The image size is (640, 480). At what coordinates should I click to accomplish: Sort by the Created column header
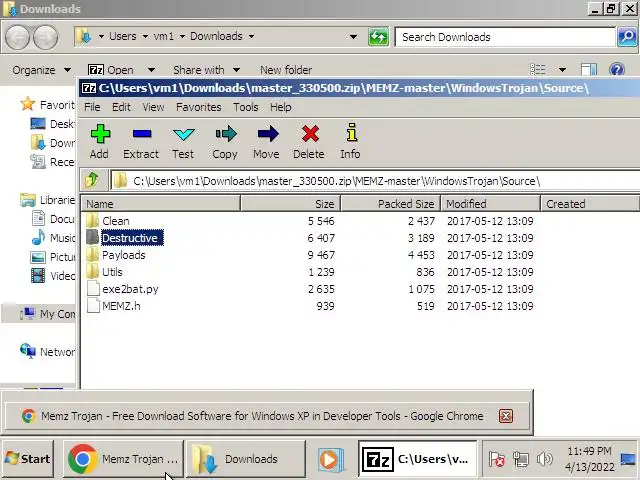coord(590,204)
